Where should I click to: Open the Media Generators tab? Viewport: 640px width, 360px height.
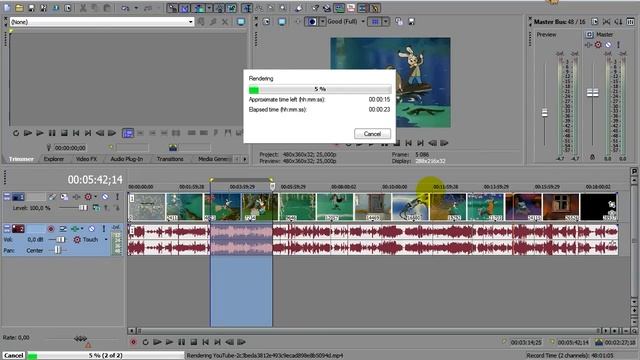pos(214,159)
